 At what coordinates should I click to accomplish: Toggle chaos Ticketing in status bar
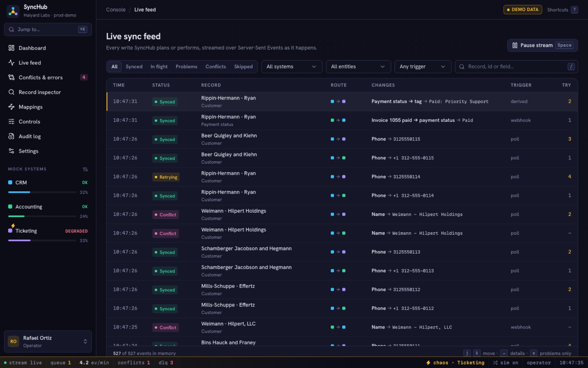[455, 362]
